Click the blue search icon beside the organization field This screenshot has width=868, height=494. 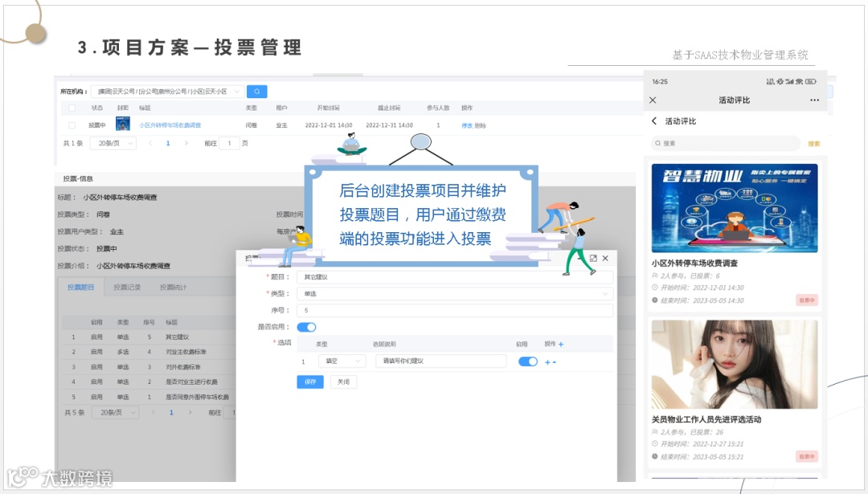click(x=257, y=92)
